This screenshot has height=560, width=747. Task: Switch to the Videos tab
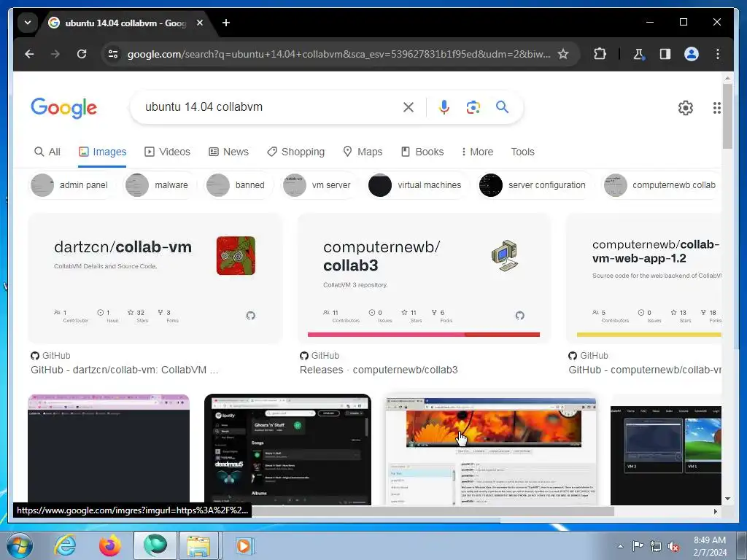point(167,152)
